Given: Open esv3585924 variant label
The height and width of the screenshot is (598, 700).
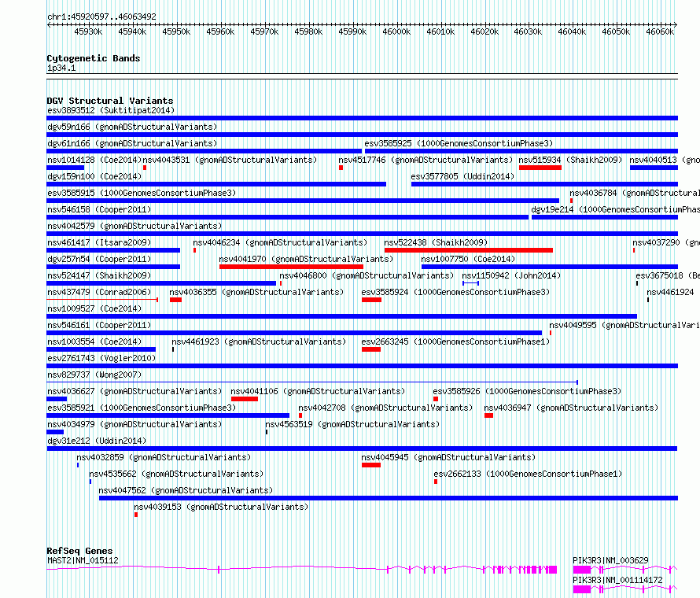Looking at the screenshot, I should [x=455, y=292].
